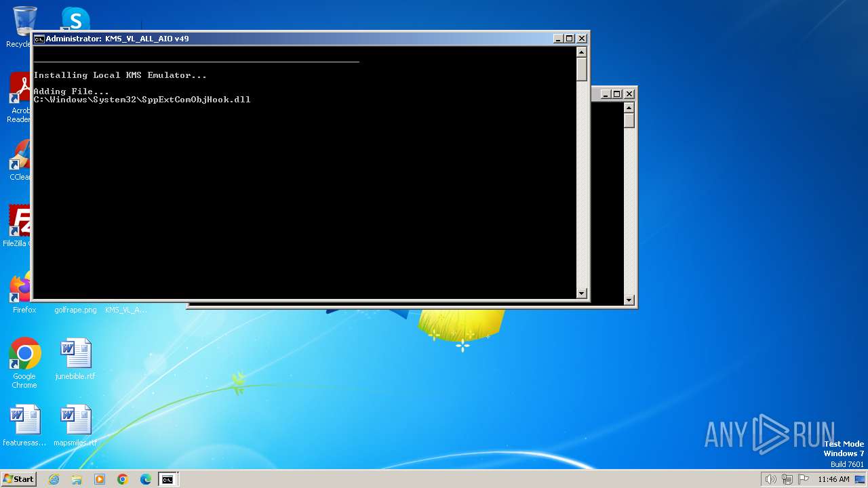Close the KMS_VL_ALL_AIO v49 window

pos(581,39)
